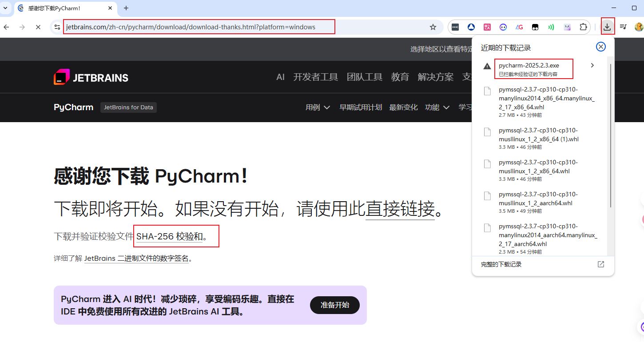The width and height of the screenshot is (644, 342).
Task: Click the 直接链接 download link
Action: 400,208
